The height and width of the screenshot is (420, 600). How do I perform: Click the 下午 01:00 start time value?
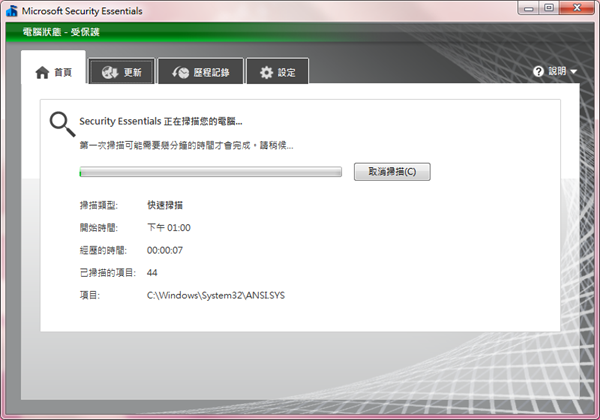169,228
